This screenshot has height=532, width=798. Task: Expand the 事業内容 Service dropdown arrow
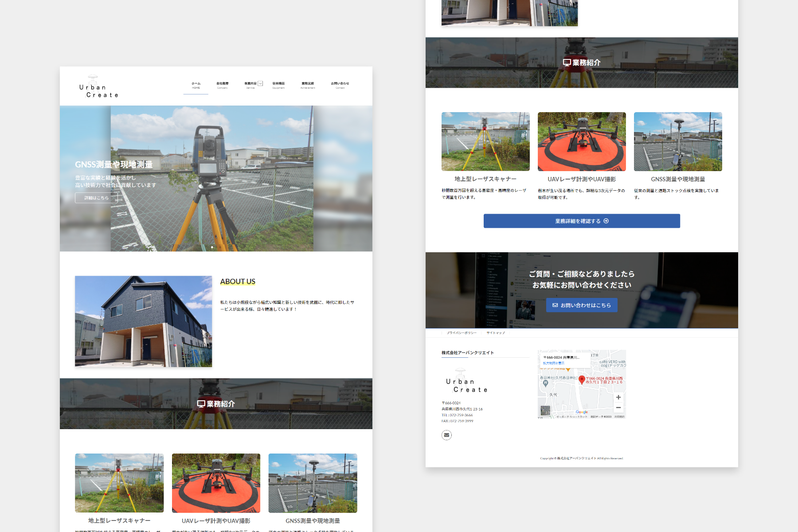261,83
